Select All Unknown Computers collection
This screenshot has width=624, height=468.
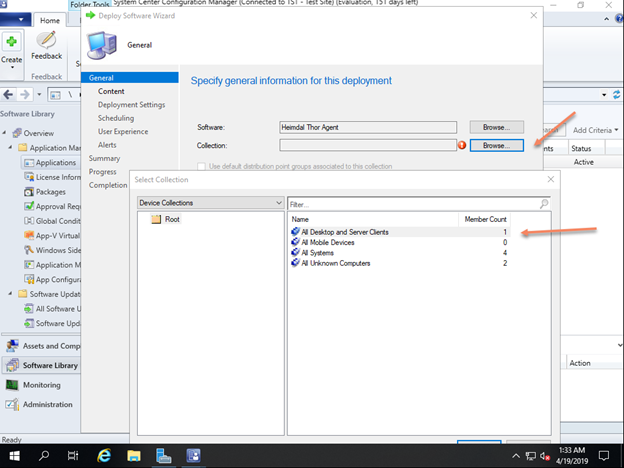pos(400,263)
